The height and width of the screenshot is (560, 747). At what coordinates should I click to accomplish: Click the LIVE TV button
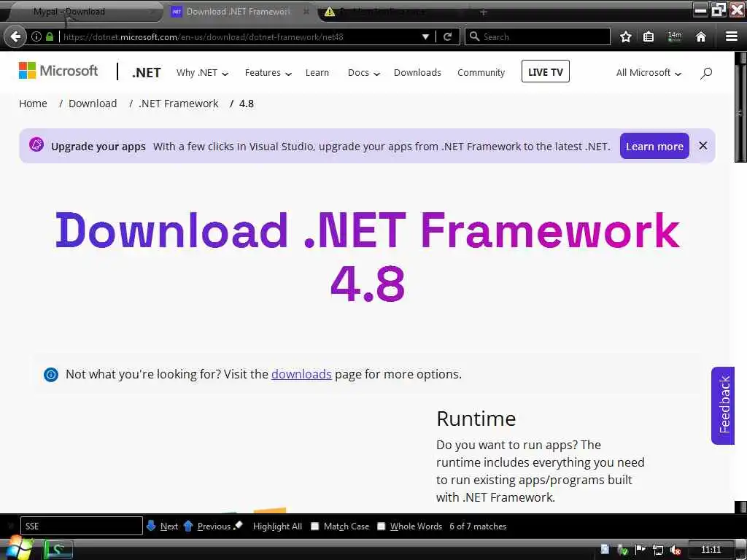pos(546,71)
